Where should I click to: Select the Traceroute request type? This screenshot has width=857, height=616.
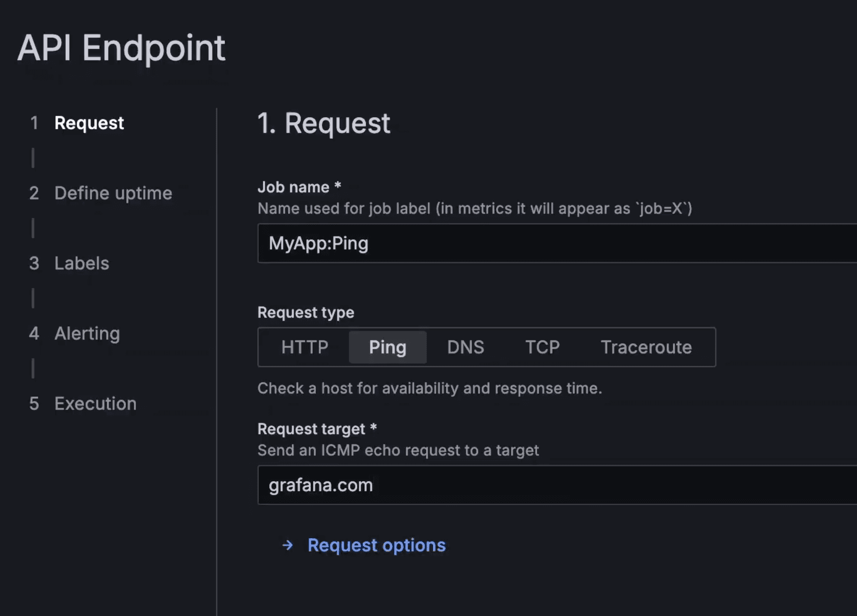[x=646, y=347]
